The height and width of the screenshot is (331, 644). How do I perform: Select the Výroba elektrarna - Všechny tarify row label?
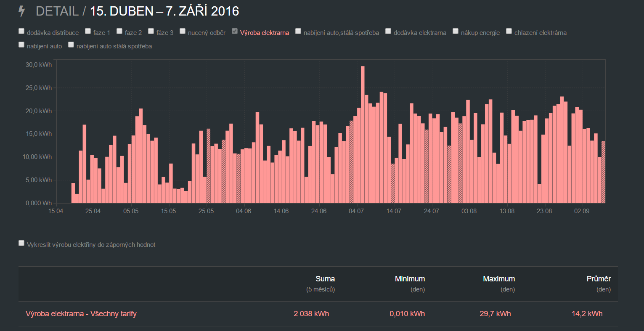(x=81, y=314)
